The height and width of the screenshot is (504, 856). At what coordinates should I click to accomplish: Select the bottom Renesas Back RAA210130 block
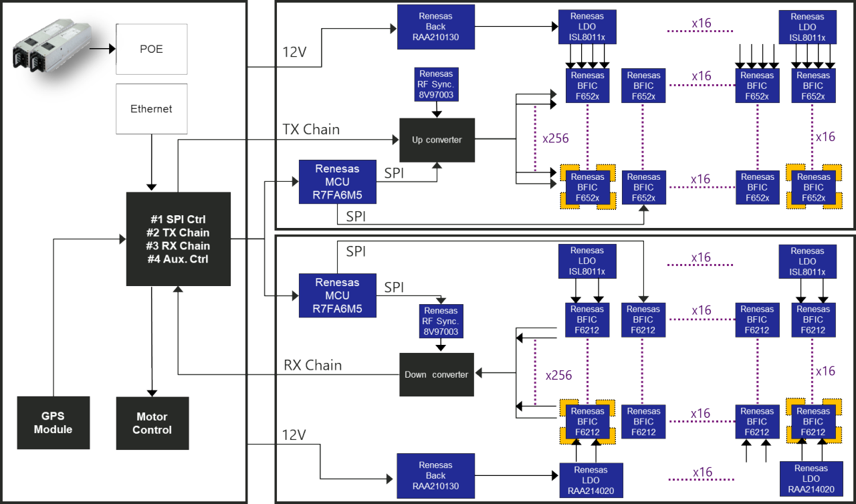pyautogui.click(x=435, y=475)
